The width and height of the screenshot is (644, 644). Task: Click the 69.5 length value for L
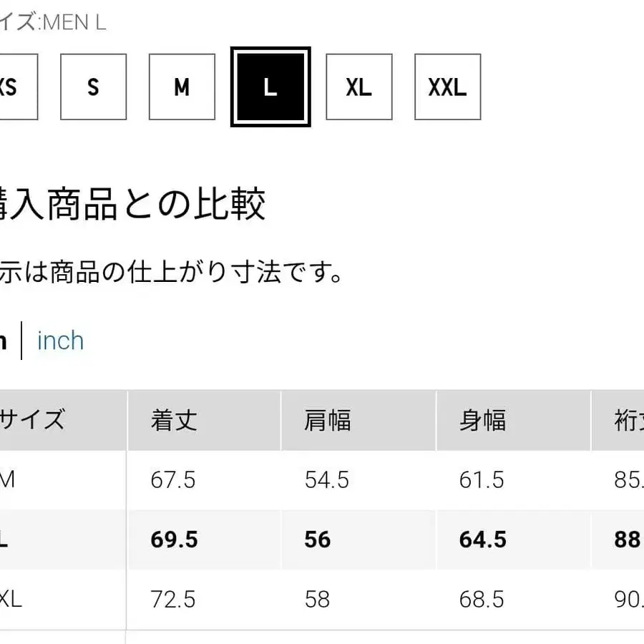(x=174, y=539)
